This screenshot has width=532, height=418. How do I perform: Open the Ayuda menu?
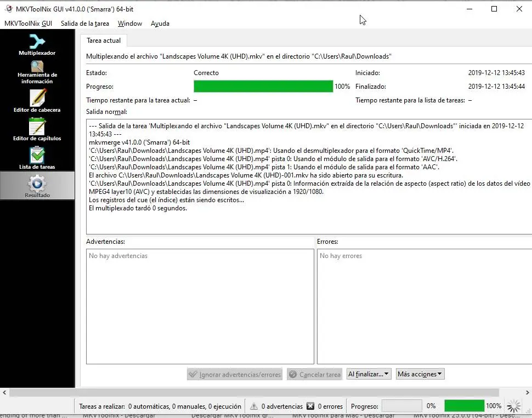[160, 24]
